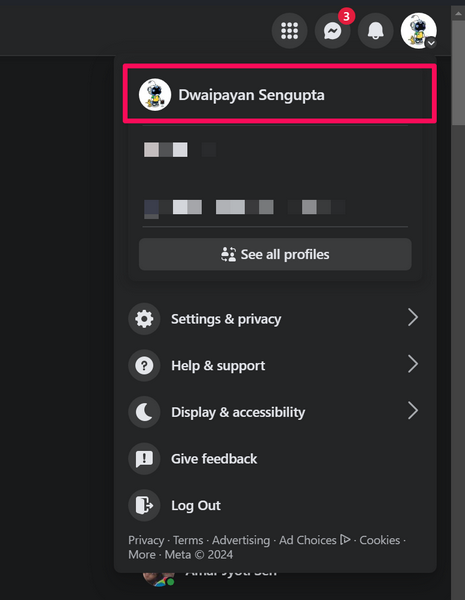The image size is (465, 600).
Task: Click the Give feedback exclamation icon
Action: 144,459
